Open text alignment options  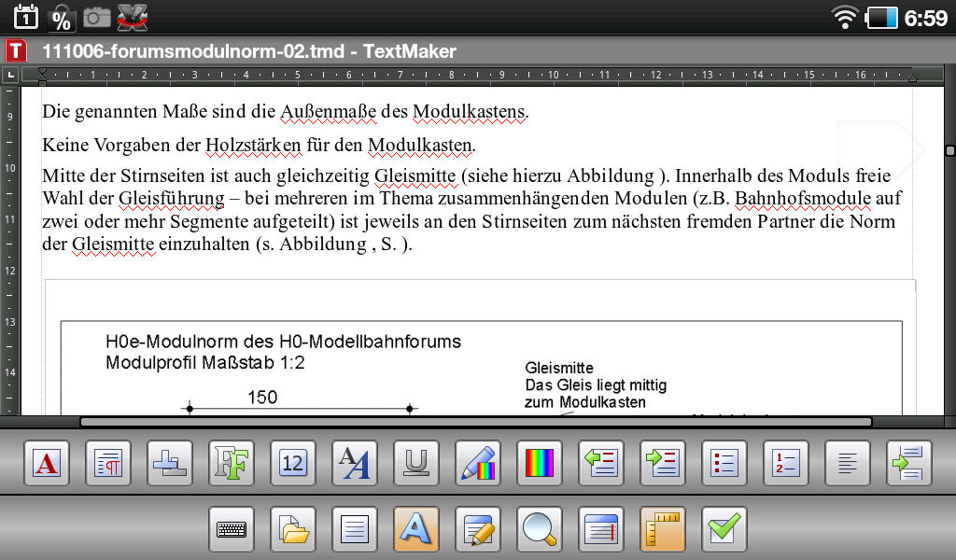pos(848,463)
